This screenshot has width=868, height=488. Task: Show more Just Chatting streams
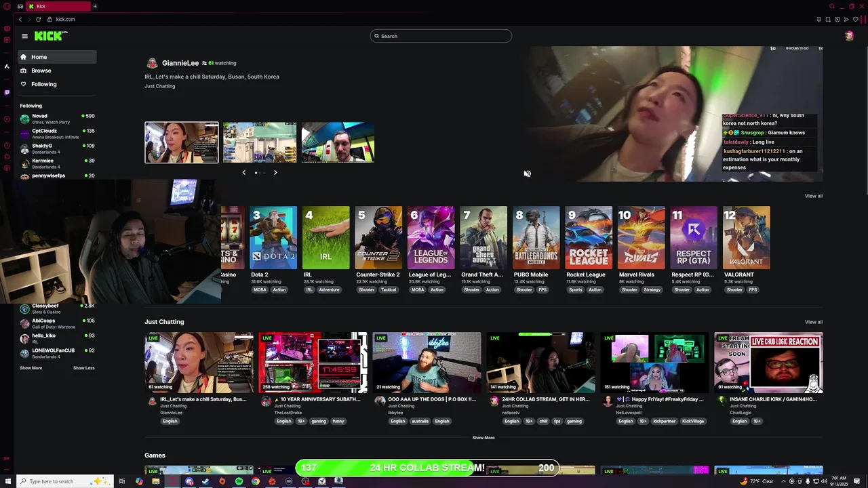484,438
